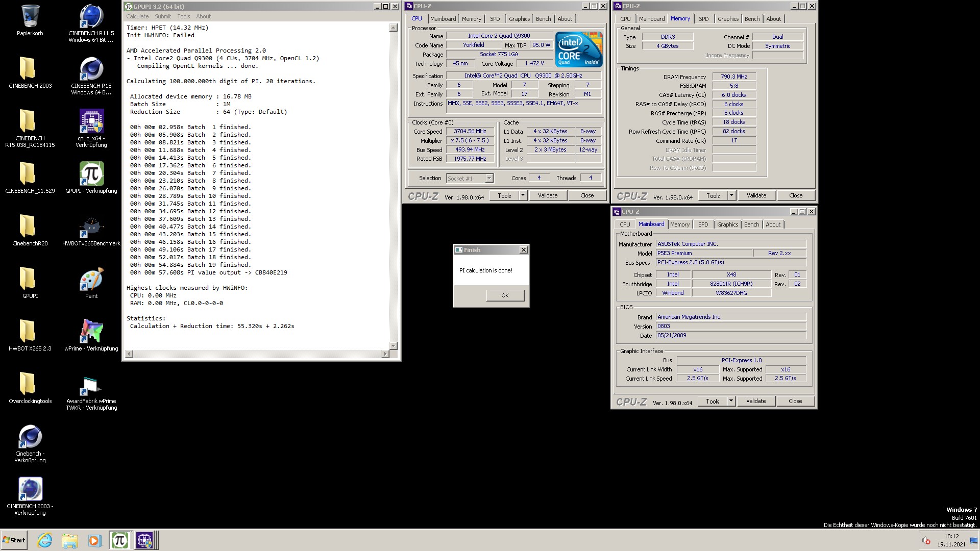This screenshot has width=980, height=551.
Task: Launch CINEBENCH R15 Windows 64 Bit shortcut
Action: tap(91, 76)
